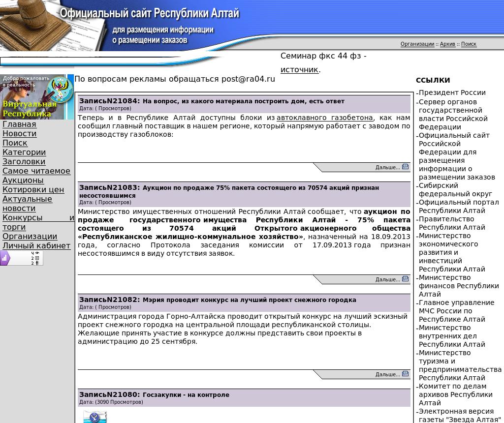
Task: Follow the автоклавного газобетона link
Action: pyautogui.click(x=325, y=118)
